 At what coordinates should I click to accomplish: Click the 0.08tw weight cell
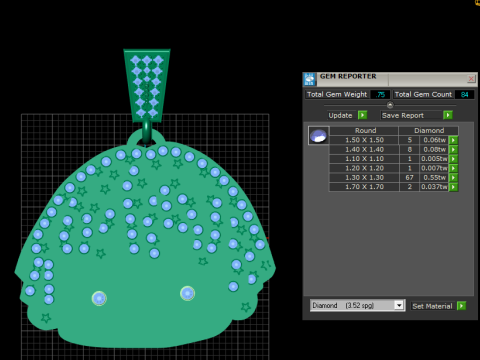click(x=434, y=149)
